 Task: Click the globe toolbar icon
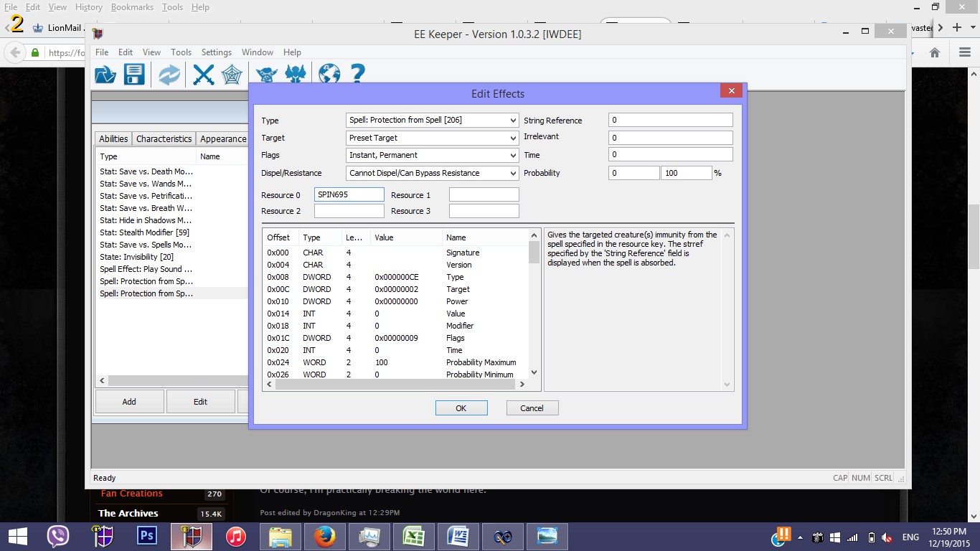[329, 74]
